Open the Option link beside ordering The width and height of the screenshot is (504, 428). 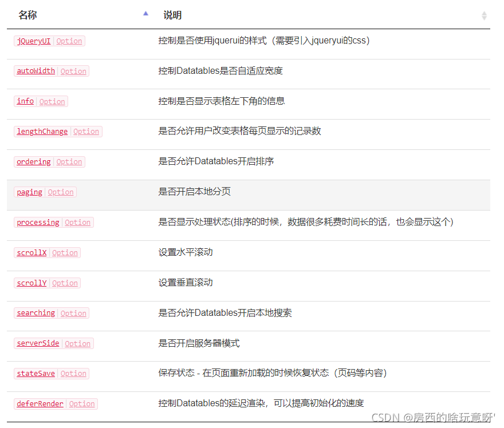coord(69,162)
